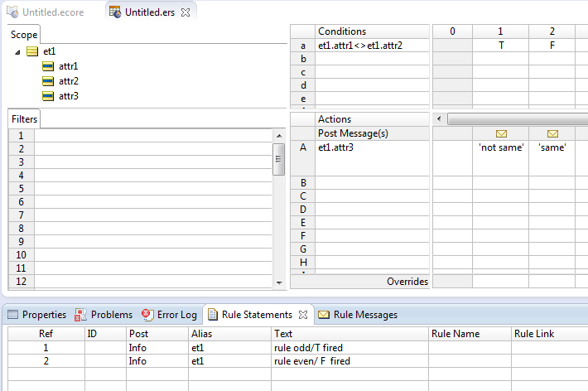Viewport: 588px width, 391px height.
Task: Click the filters list scroll-down arrow
Action: pos(279,283)
